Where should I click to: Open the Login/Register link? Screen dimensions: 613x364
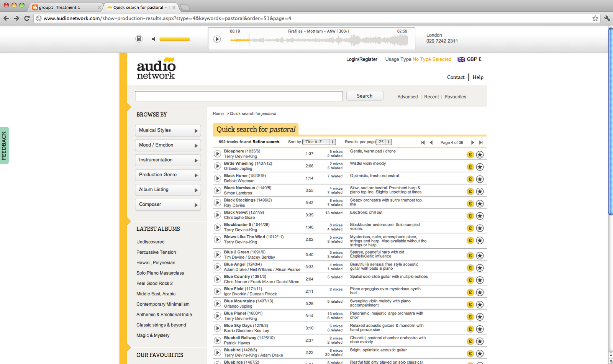coord(362,59)
